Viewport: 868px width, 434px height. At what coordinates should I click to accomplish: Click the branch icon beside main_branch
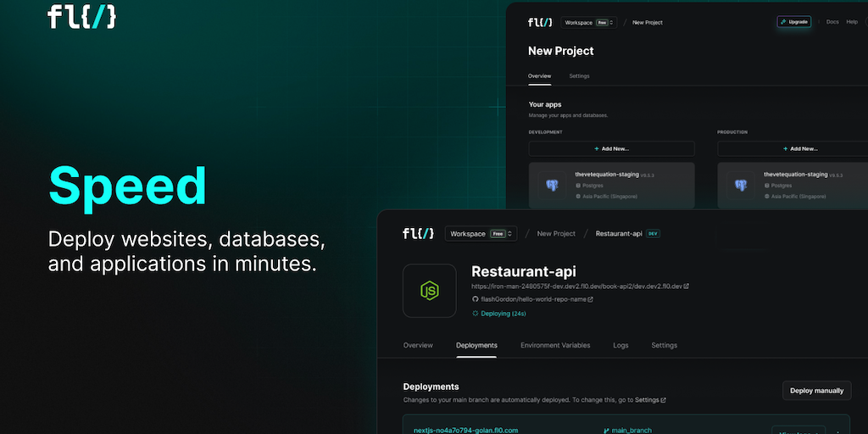pyautogui.click(x=606, y=431)
